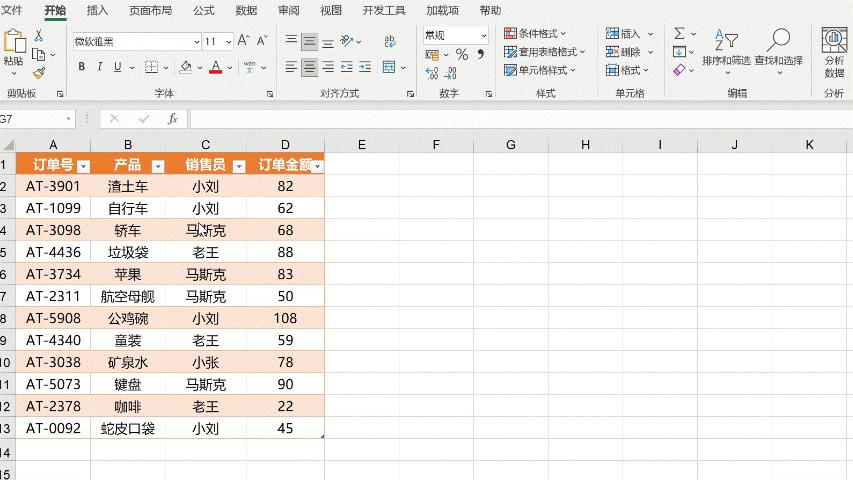Apply percent style format
The height and width of the screenshot is (480, 853).
pyautogui.click(x=462, y=54)
